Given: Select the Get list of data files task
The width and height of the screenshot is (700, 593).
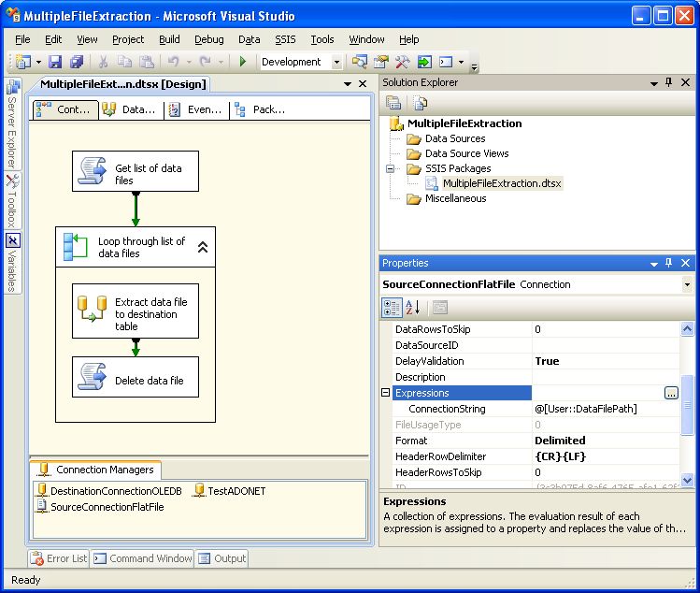Looking at the screenshot, I should tap(136, 171).
